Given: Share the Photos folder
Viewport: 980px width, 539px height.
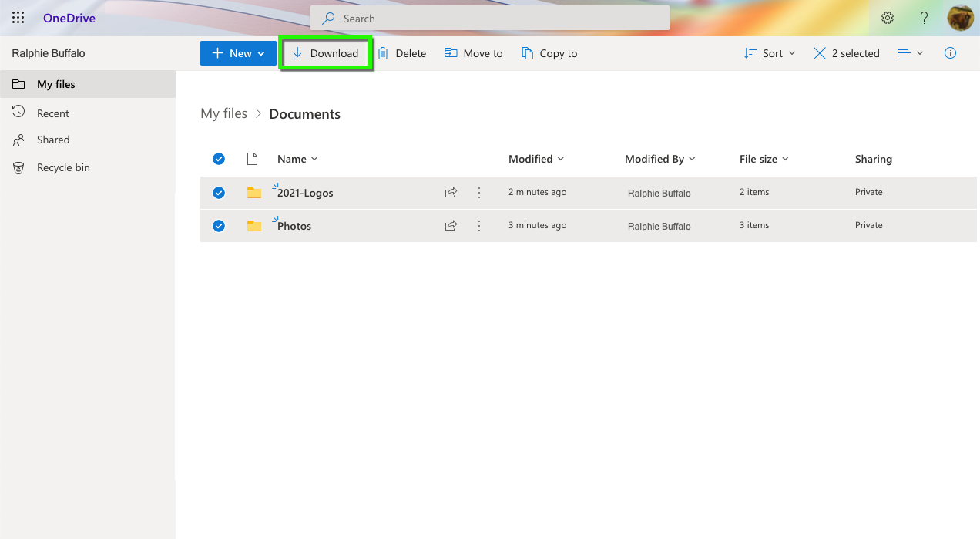Looking at the screenshot, I should (x=451, y=226).
